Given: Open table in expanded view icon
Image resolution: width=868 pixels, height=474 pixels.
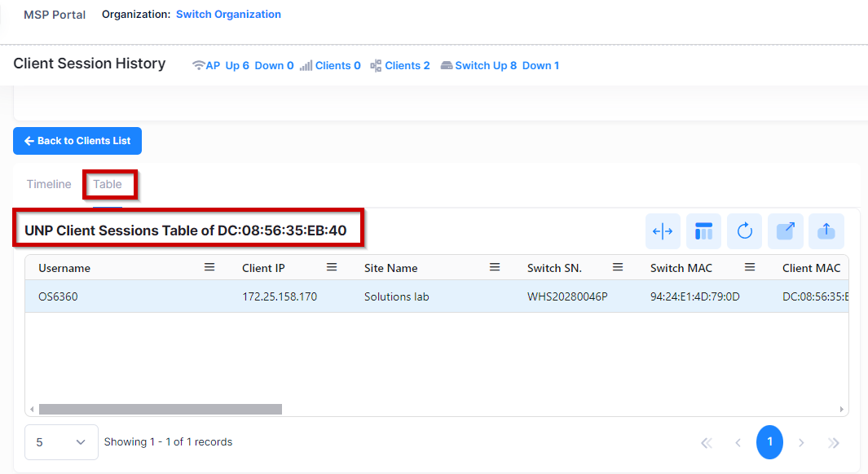Looking at the screenshot, I should pos(785,231).
